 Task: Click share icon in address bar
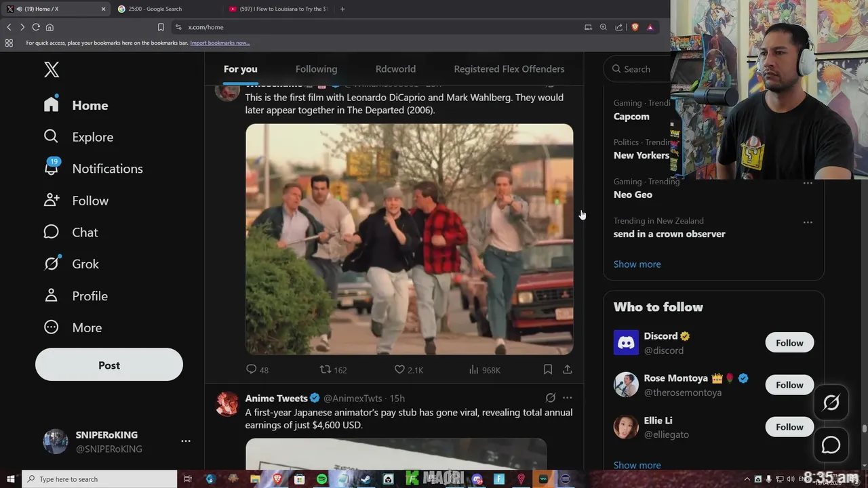click(x=619, y=27)
